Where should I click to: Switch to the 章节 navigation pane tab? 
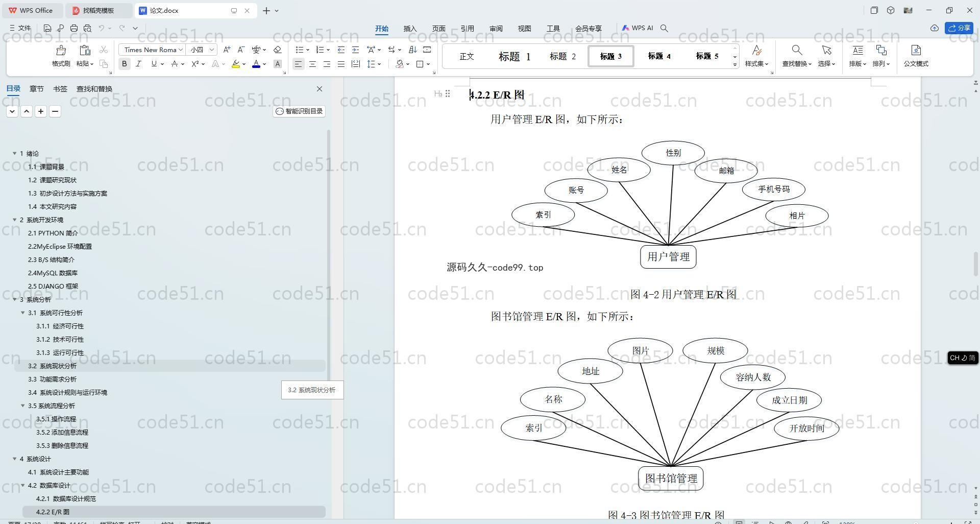click(36, 89)
